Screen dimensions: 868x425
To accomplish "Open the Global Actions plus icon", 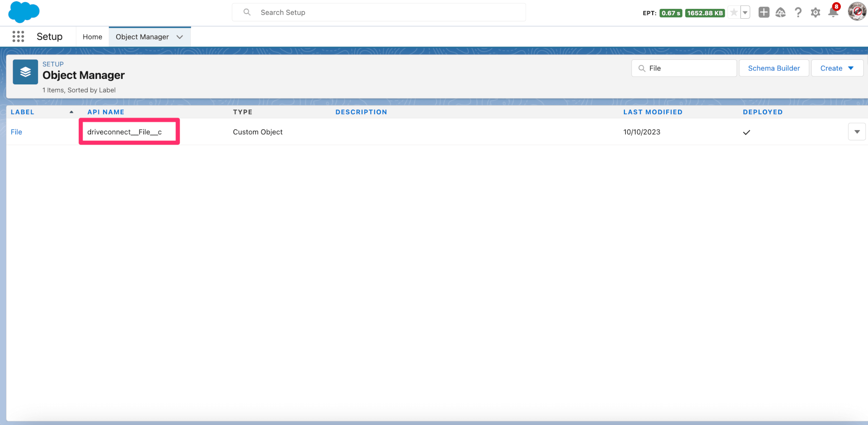I will [764, 12].
